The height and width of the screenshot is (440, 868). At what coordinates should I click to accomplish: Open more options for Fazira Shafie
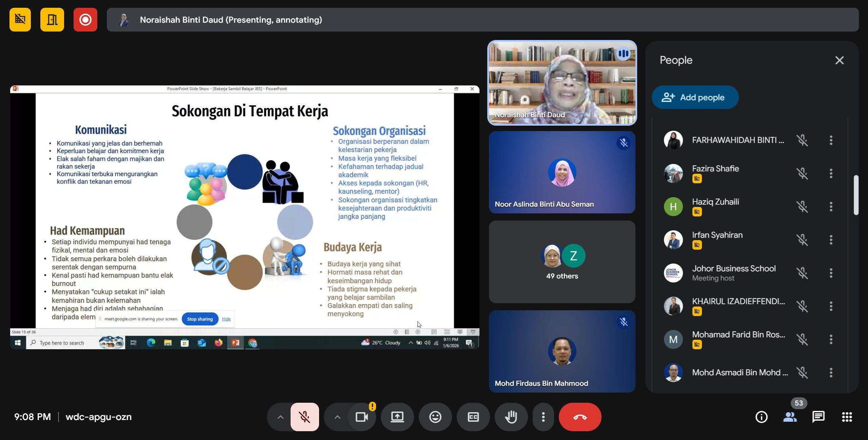coord(831,173)
